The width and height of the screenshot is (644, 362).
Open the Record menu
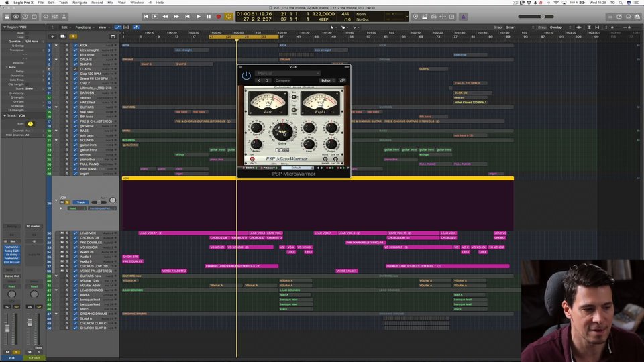pyautogui.click(x=97, y=3)
